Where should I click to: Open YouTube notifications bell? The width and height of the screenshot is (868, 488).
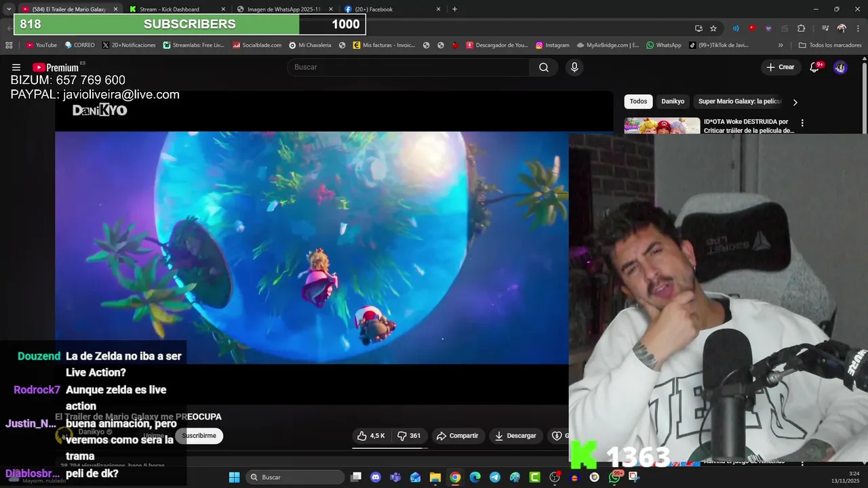click(x=815, y=67)
